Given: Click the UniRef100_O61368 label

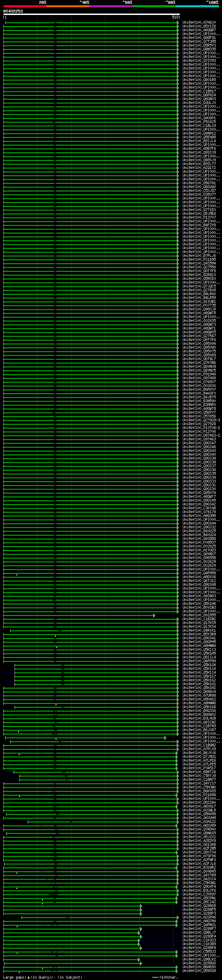Looking at the screenshot, I should pos(199,844).
